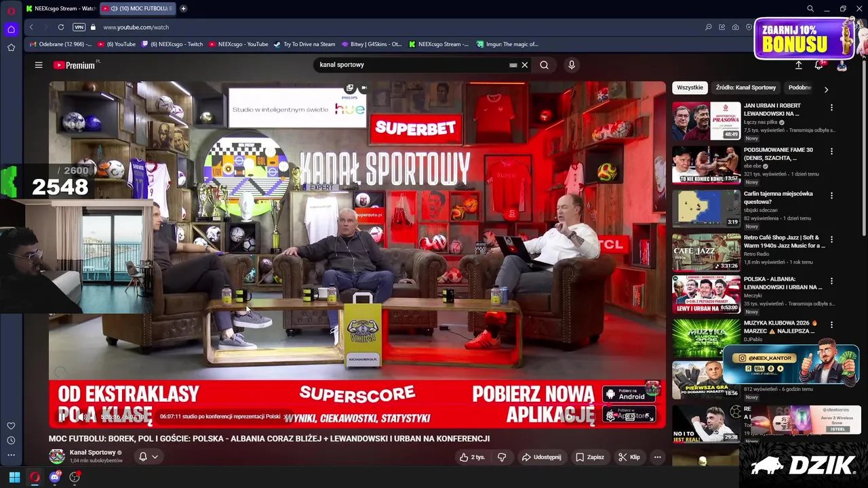Open options for Retro Café Shop Jazz
868x488 pixels.
tap(831, 239)
